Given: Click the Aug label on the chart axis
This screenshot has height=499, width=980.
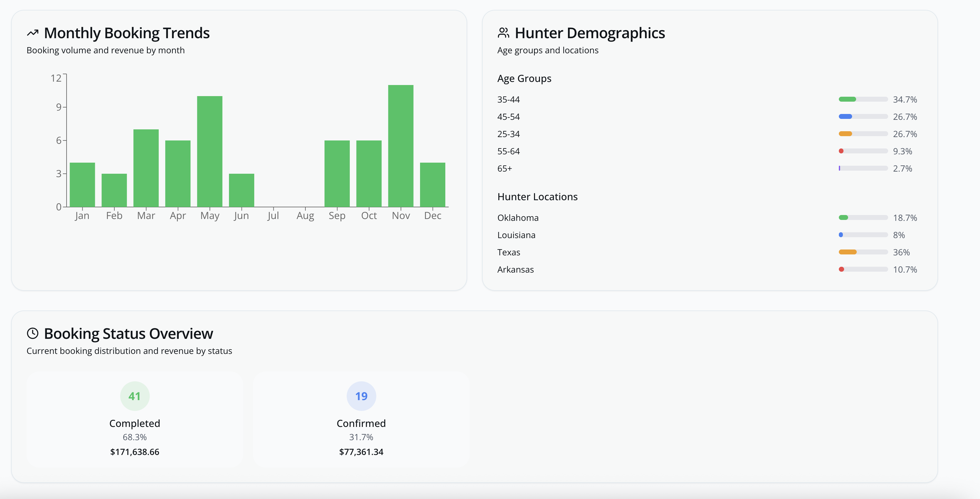Looking at the screenshot, I should coord(305,216).
